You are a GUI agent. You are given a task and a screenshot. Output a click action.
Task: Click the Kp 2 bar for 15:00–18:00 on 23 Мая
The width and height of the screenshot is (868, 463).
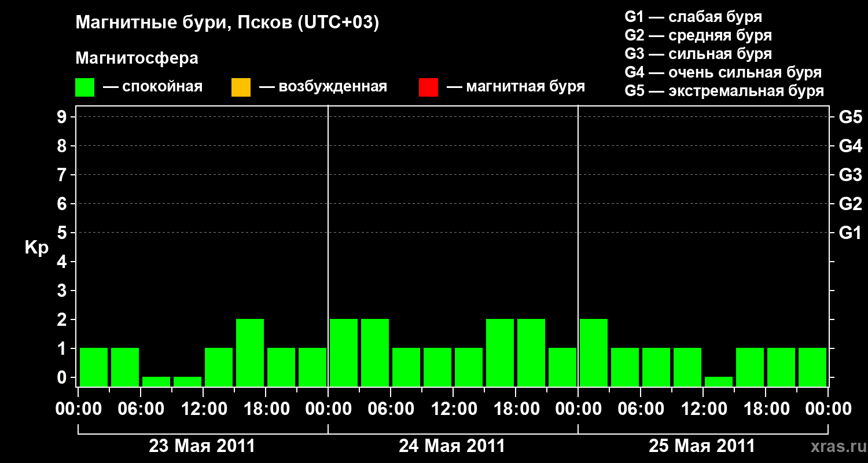point(250,352)
